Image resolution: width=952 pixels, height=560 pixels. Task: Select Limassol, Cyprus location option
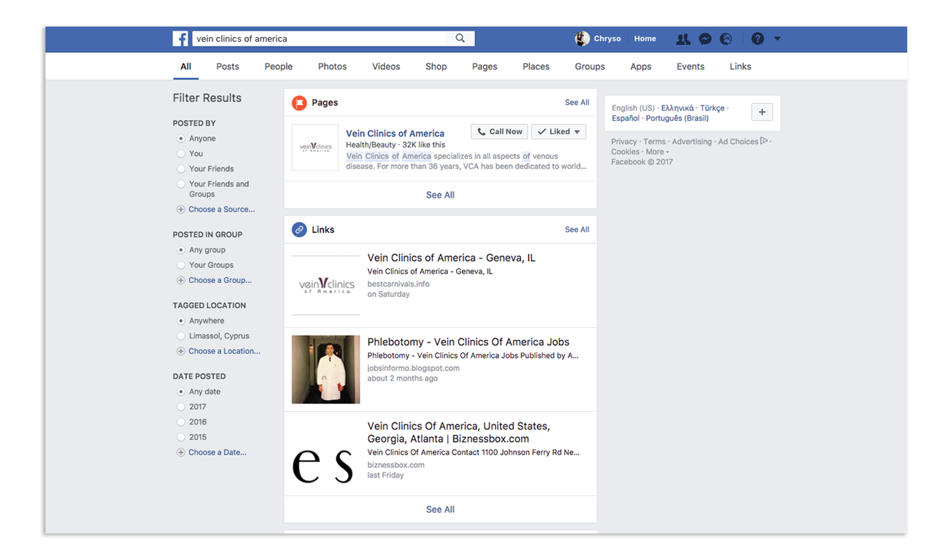(x=181, y=336)
